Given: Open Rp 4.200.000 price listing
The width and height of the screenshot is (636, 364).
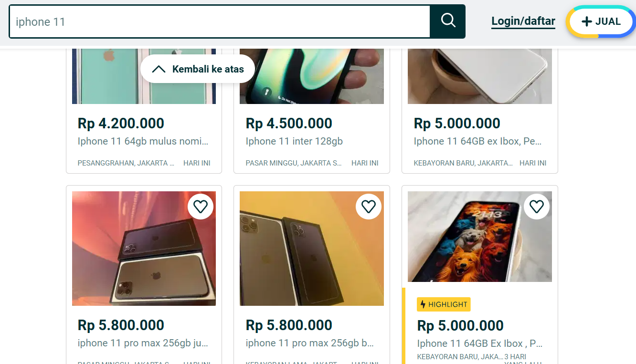Looking at the screenshot, I should [x=121, y=124].
